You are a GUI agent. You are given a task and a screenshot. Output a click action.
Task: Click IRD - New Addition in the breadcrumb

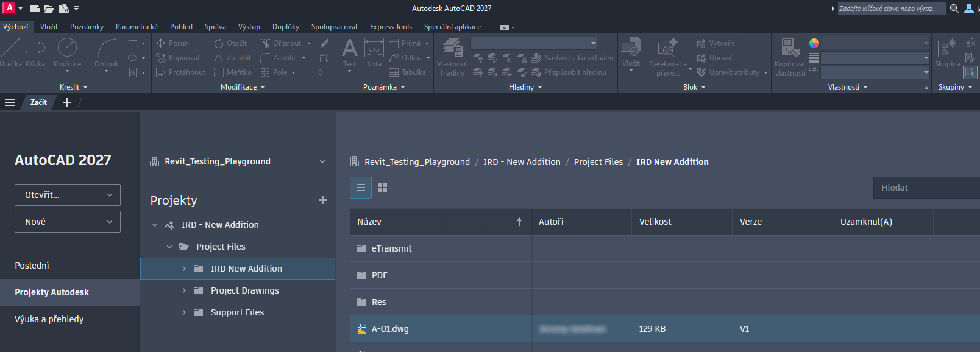522,162
